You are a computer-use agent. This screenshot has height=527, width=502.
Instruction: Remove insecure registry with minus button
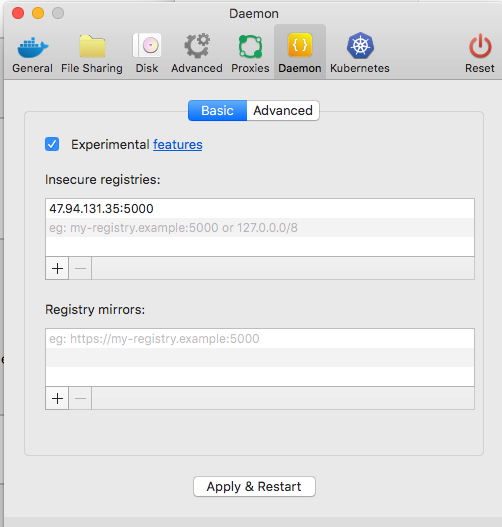point(80,268)
